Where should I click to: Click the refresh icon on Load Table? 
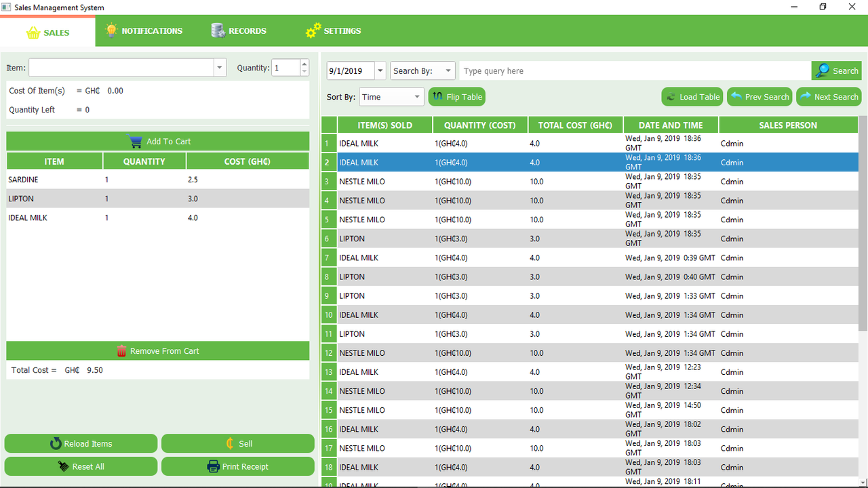pyautogui.click(x=671, y=97)
